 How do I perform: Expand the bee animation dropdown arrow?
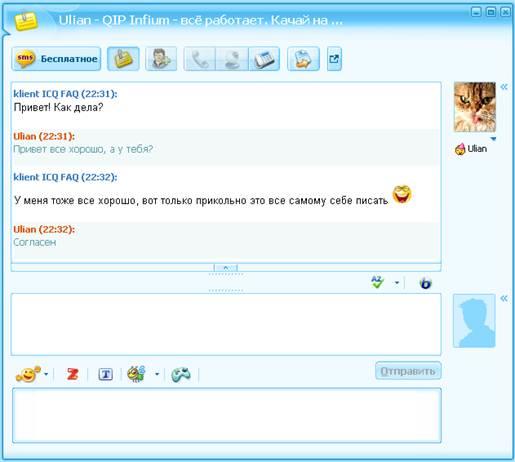(157, 374)
